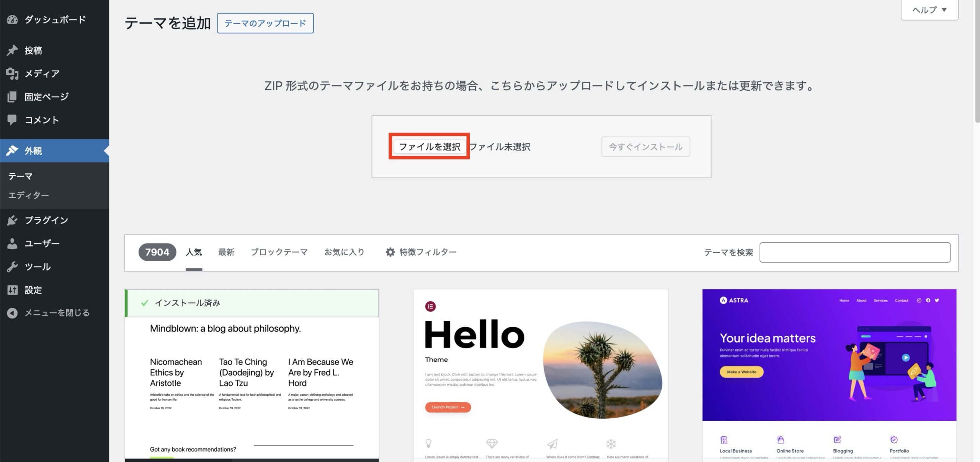Viewport: 980px width, 462px height.
Task: Select the 投稿 pin icon
Action: click(13, 50)
